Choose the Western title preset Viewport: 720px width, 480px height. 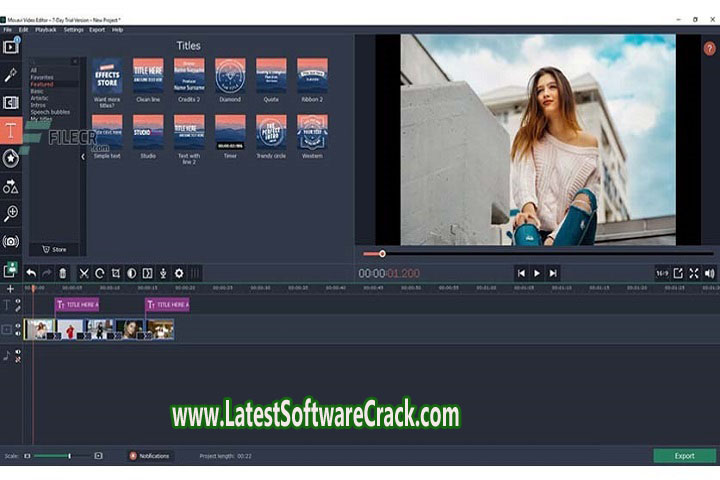(x=312, y=136)
